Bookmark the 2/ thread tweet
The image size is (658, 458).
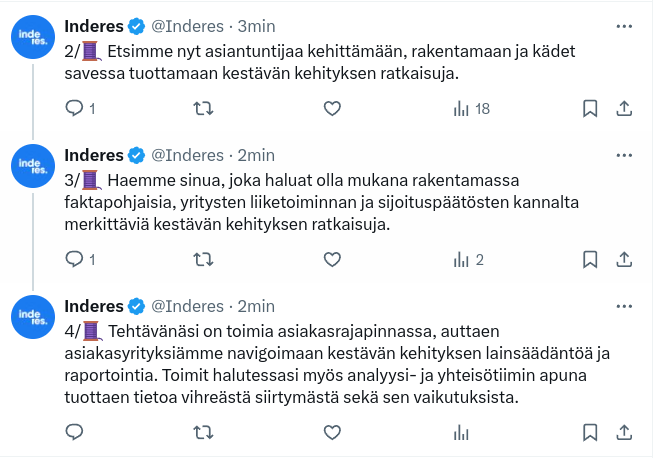pyautogui.click(x=590, y=108)
